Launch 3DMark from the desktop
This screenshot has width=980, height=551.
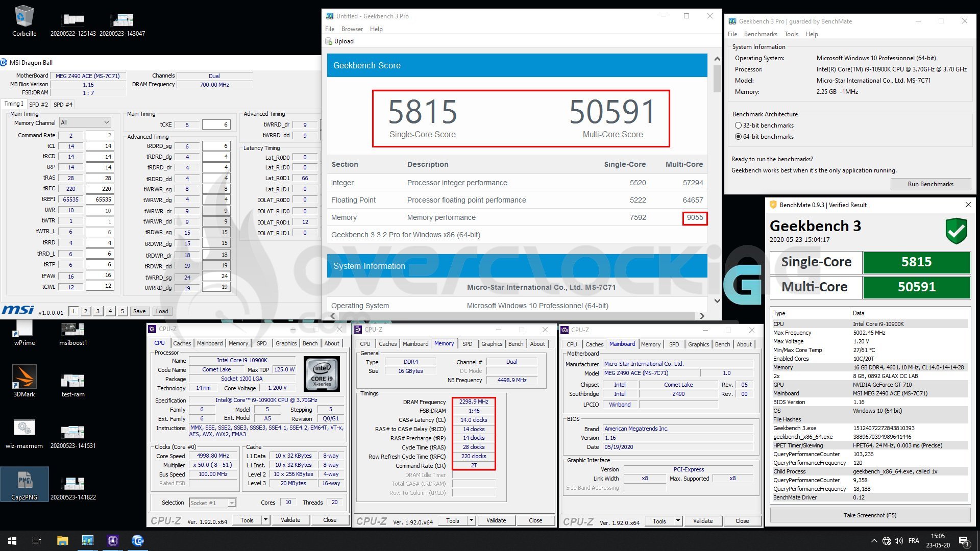coord(24,381)
